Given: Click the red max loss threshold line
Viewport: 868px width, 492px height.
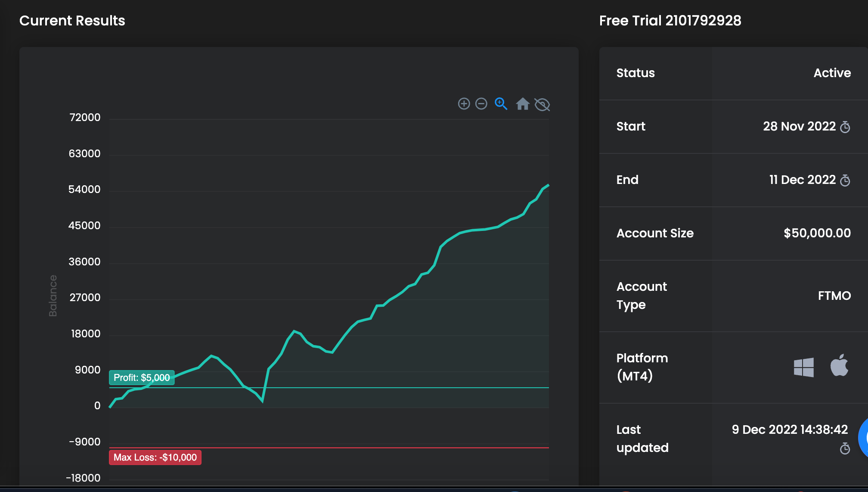Looking at the screenshot, I should tap(344, 448).
